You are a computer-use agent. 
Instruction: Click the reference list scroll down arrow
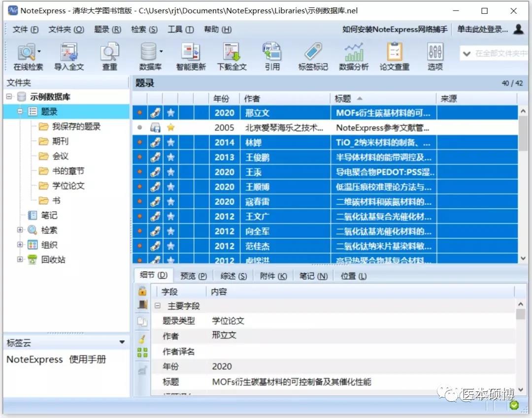[x=523, y=258]
